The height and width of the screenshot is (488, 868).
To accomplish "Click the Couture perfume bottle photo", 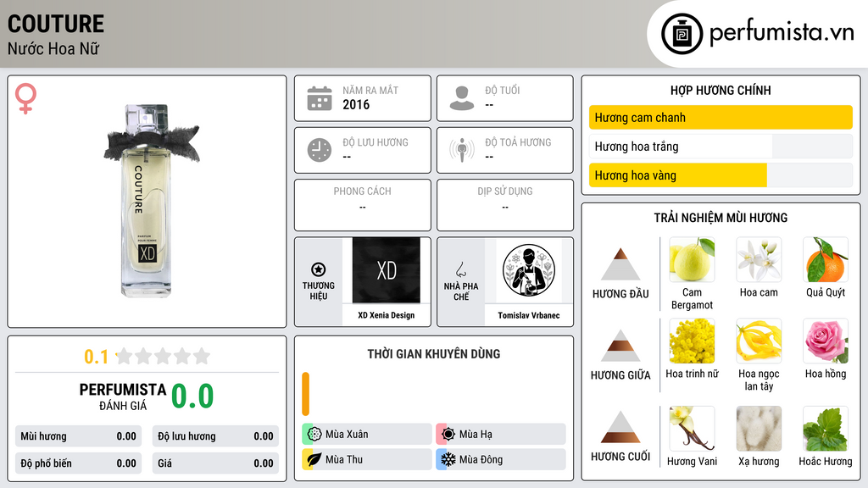I will 149,200.
